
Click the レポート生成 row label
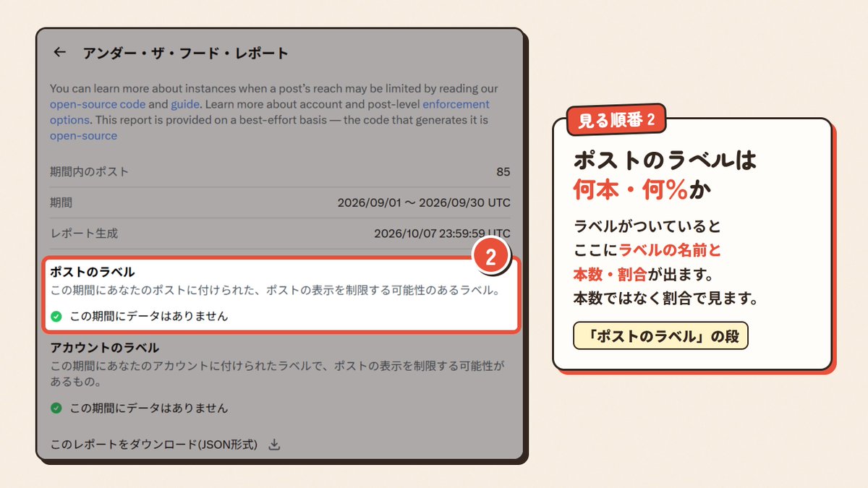(x=84, y=234)
